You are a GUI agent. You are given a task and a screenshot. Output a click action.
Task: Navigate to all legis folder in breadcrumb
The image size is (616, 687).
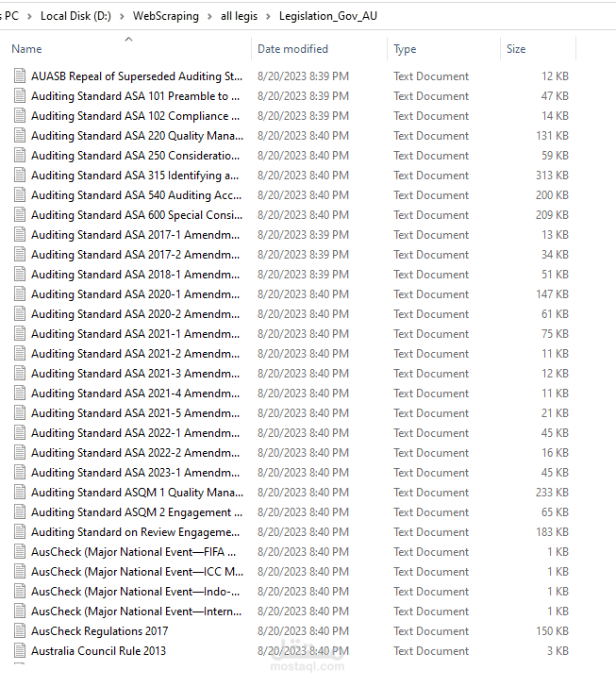(x=239, y=16)
